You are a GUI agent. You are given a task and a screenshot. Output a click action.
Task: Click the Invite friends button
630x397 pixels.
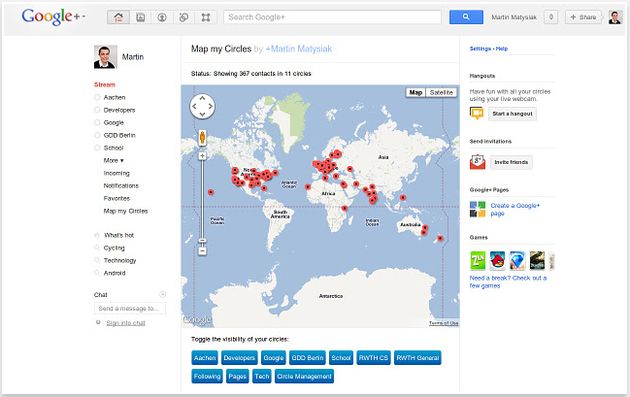511,162
